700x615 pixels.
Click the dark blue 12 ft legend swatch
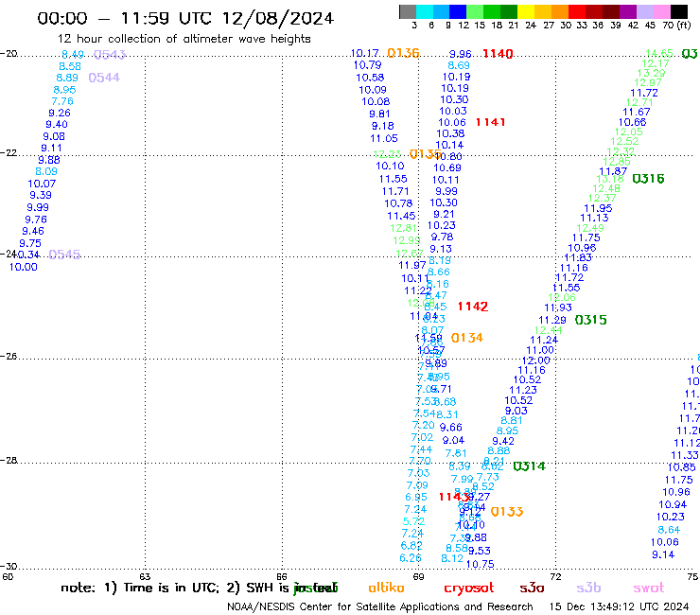tap(458, 11)
